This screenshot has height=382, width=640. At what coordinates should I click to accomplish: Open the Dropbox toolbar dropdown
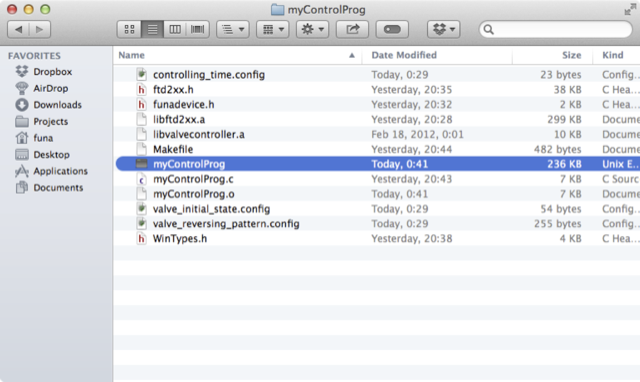click(x=444, y=29)
